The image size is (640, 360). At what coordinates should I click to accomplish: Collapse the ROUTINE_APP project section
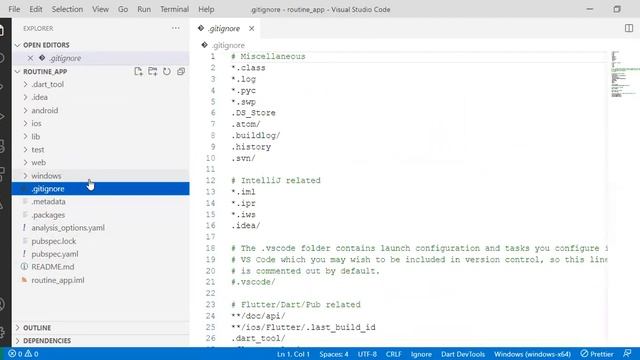(x=17, y=71)
